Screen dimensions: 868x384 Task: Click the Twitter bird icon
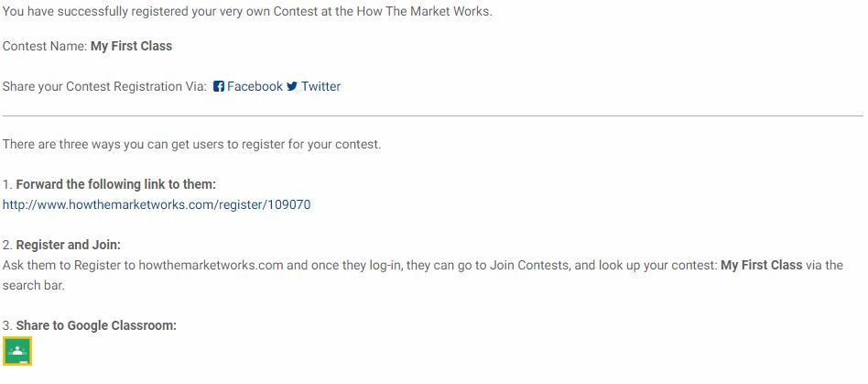(x=292, y=86)
